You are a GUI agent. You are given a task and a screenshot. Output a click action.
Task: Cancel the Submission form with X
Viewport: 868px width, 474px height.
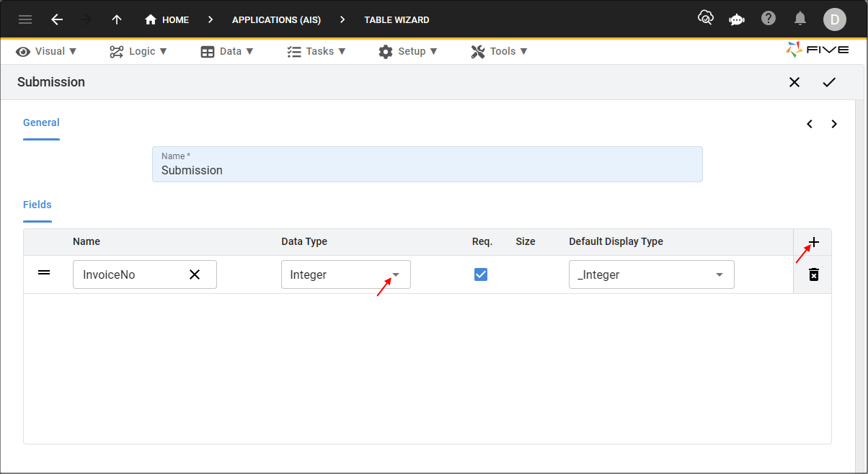(794, 82)
